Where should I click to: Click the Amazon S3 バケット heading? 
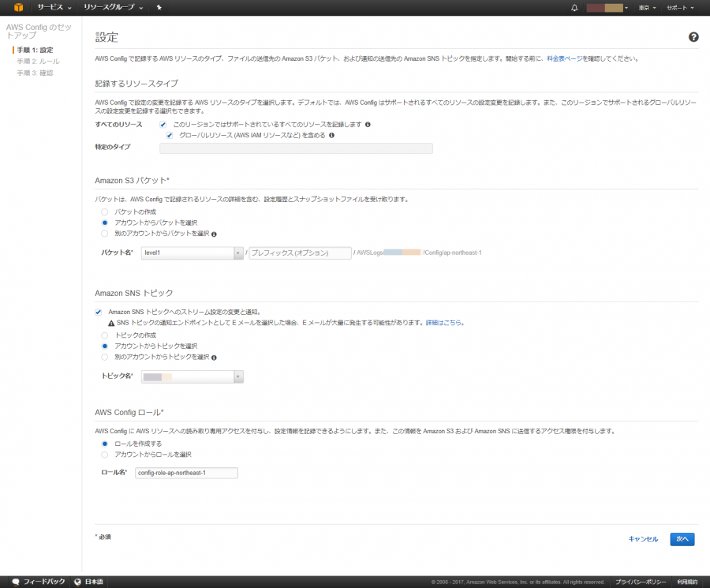(x=132, y=181)
